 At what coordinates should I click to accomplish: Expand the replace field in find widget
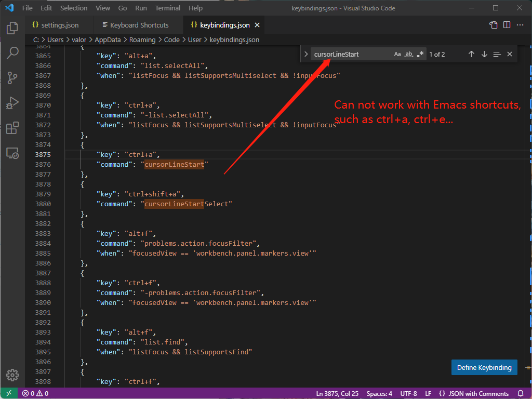click(305, 54)
